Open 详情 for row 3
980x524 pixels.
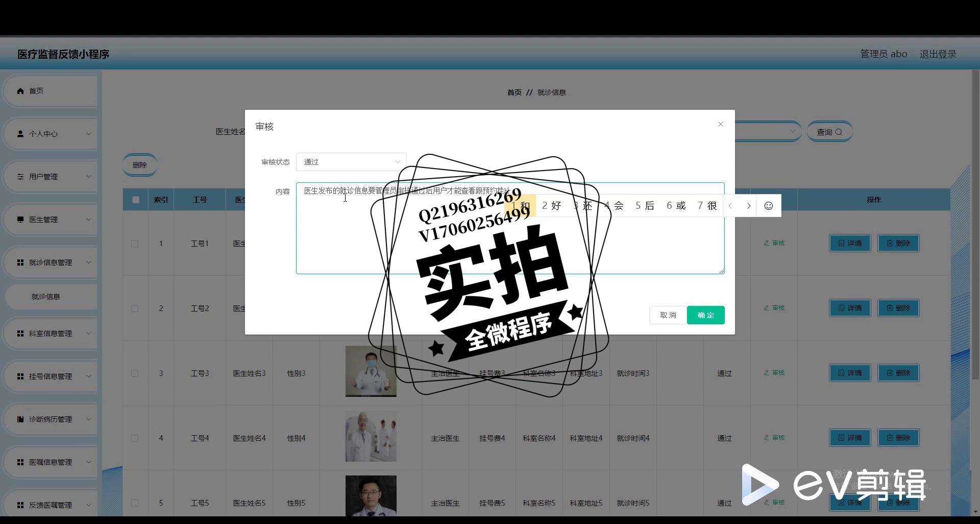[850, 373]
